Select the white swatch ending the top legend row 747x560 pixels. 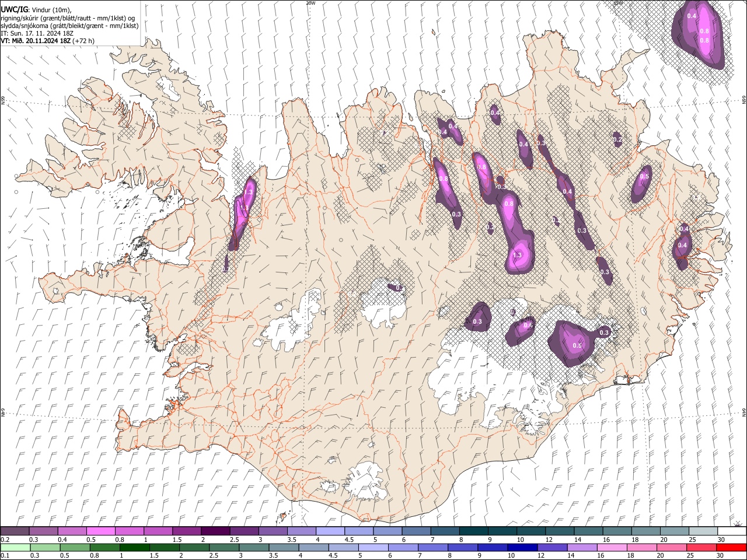(x=731, y=531)
